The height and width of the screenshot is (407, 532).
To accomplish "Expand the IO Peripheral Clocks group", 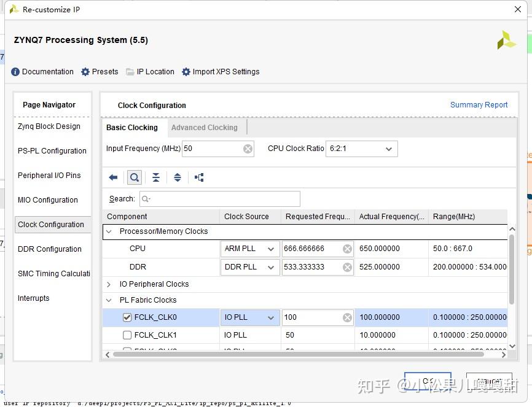I will pos(109,284).
